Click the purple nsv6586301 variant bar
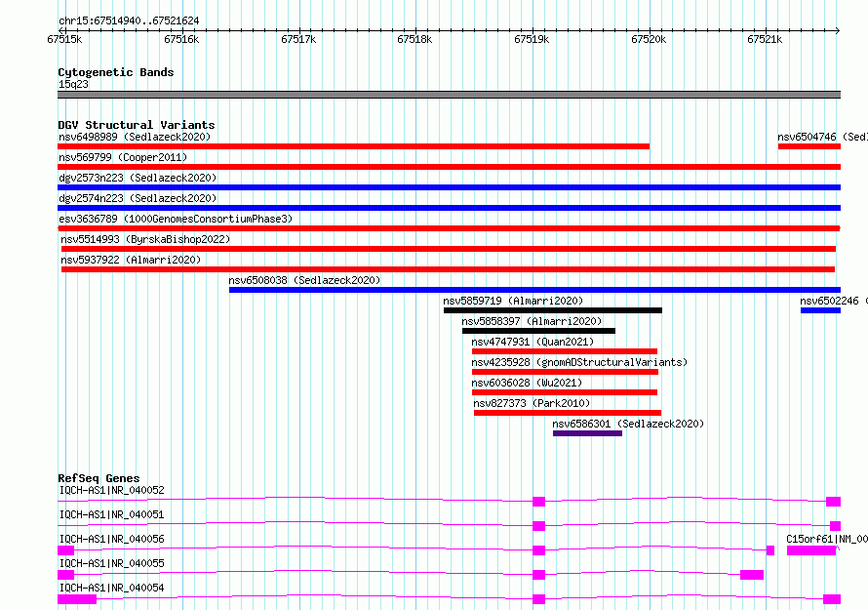 [587, 433]
